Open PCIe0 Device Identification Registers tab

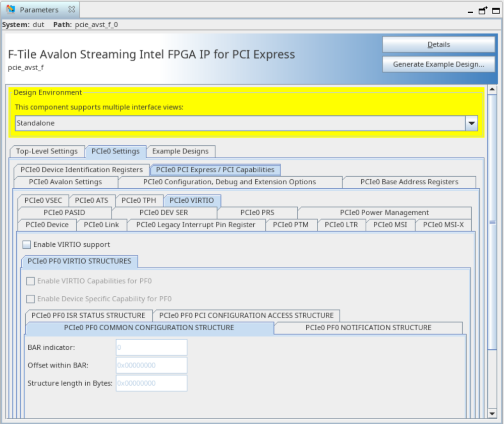click(x=82, y=170)
